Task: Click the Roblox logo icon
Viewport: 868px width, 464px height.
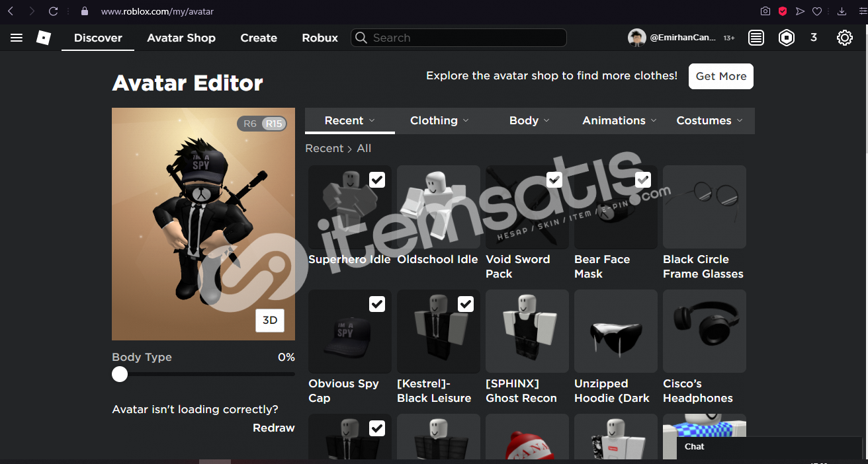Action: (44, 38)
